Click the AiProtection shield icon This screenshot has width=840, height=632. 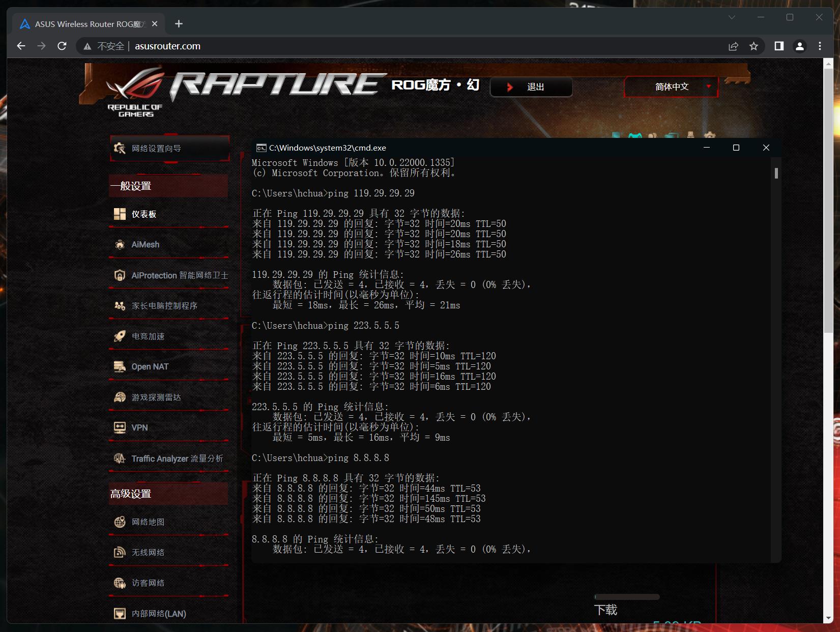pyautogui.click(x=120, y=275)
